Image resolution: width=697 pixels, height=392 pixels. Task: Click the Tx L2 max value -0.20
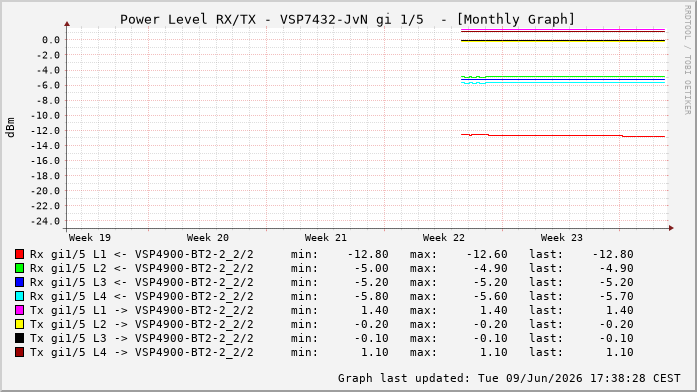tap(491, 324)
